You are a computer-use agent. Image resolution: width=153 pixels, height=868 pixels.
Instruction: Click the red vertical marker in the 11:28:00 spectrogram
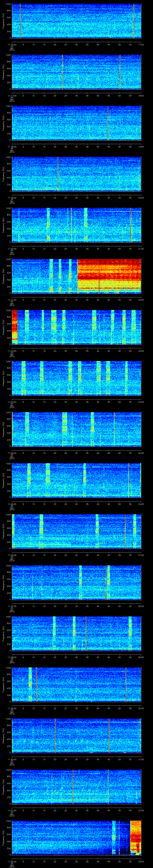[86, 633]
